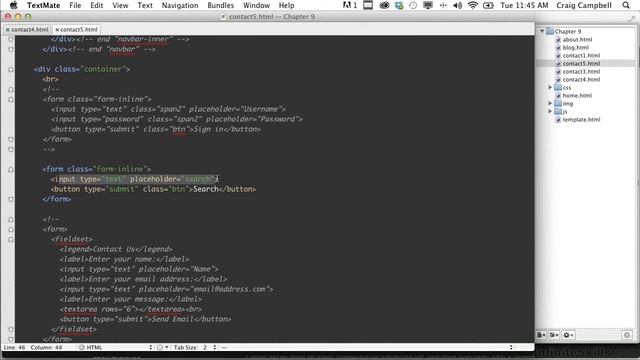Open home.html in project drawer
640x360 pixels.
(x=577, y=96)
